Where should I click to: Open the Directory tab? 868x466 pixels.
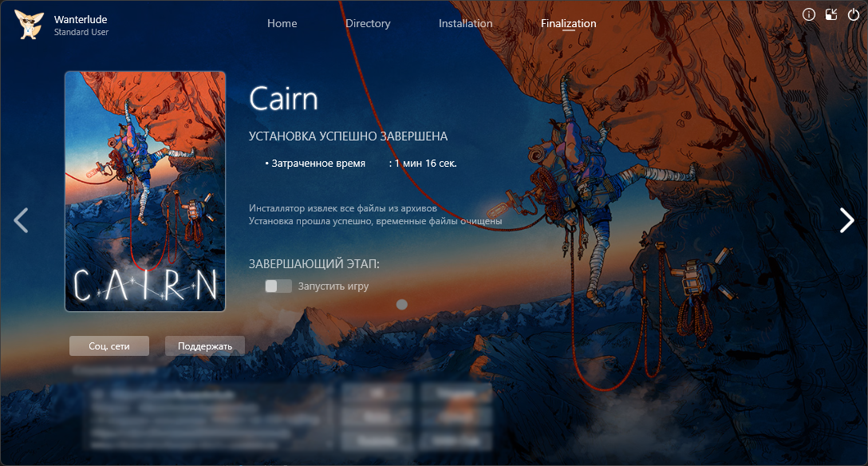368,23
